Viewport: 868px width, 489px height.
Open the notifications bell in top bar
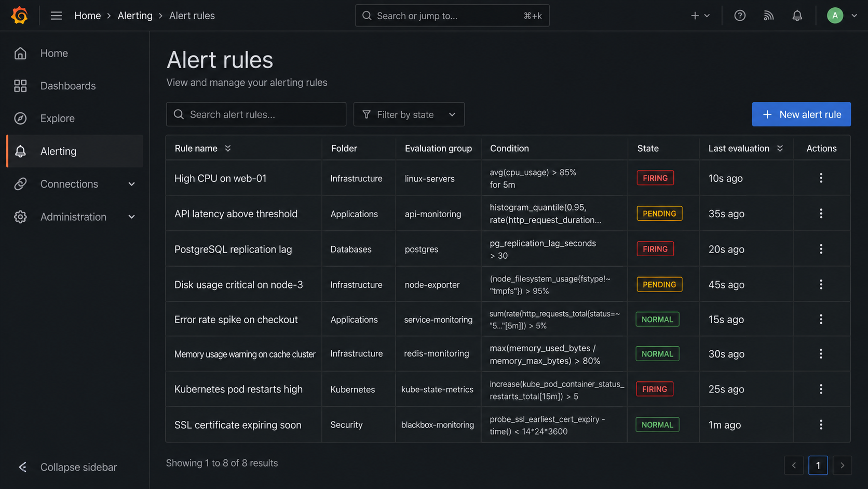pyautogui.click(x=797, y=16)
